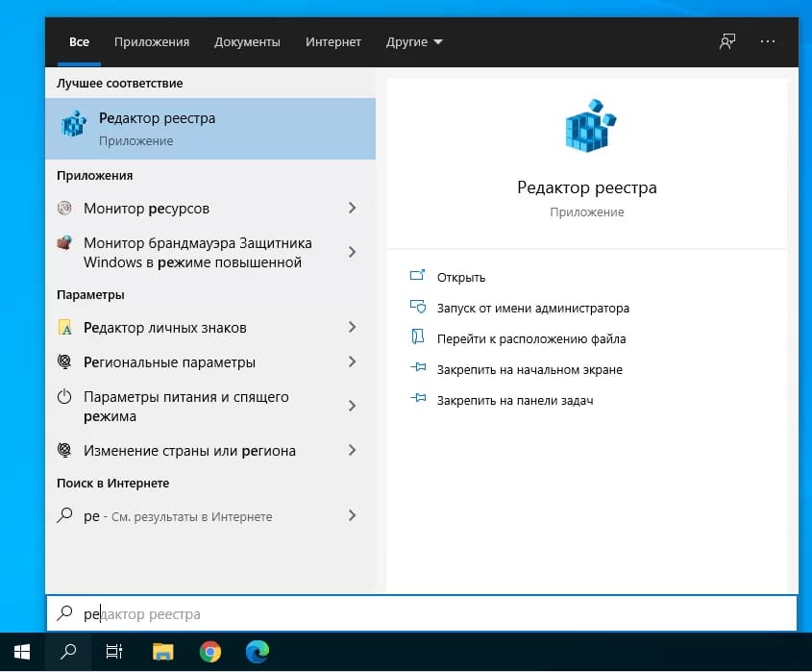
Task: Open the Редактор личных знаков result
Action: [210, 328]
